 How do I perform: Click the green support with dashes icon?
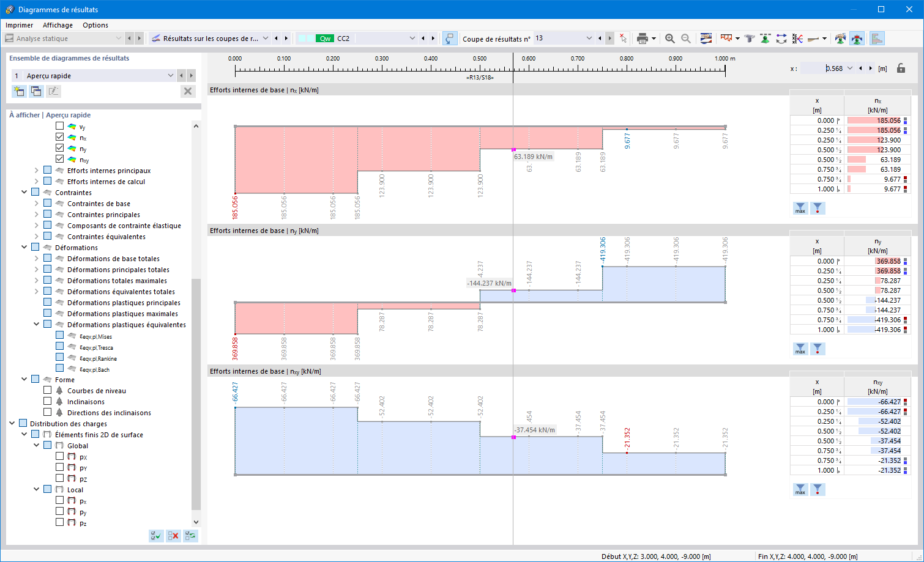point(766,39)
